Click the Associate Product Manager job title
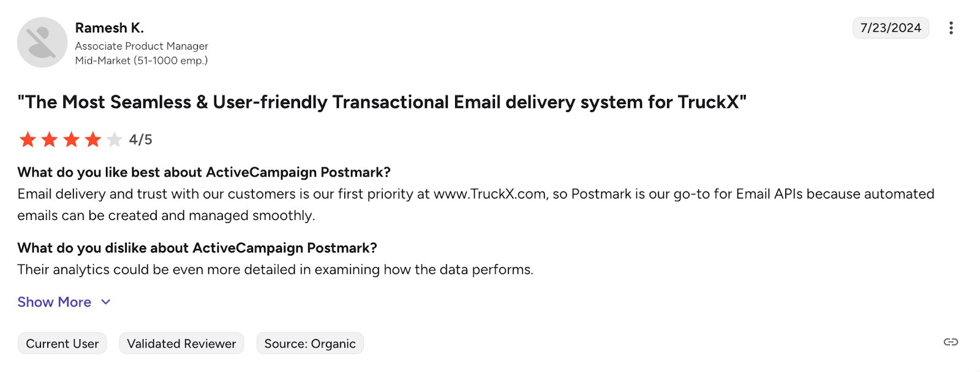Screen dimensions: 980x372 click(141, 46)
